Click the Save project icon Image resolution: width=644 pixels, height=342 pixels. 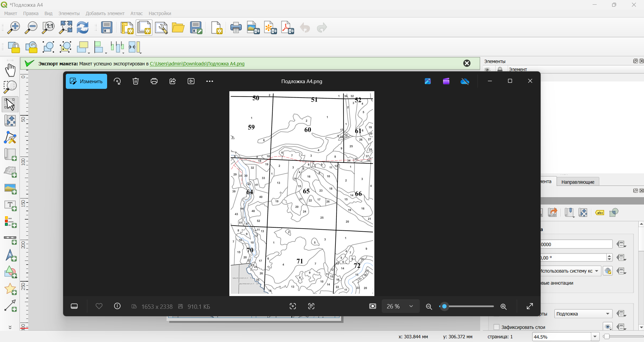[107, 28]
